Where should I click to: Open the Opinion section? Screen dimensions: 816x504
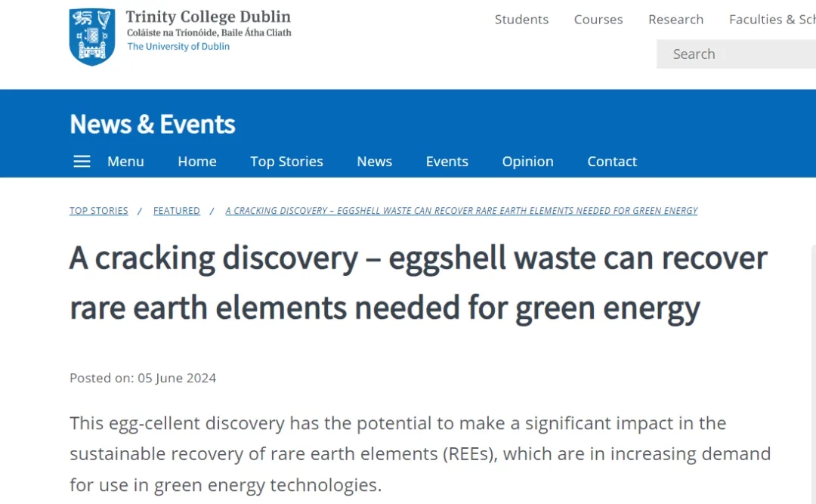pos(527,162)
